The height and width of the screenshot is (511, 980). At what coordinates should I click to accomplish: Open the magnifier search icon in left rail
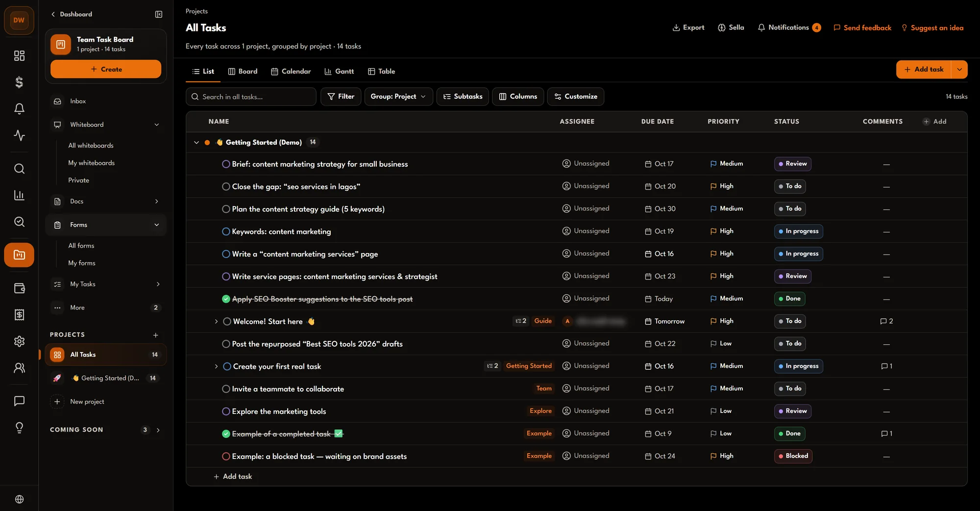pos(19,169)
